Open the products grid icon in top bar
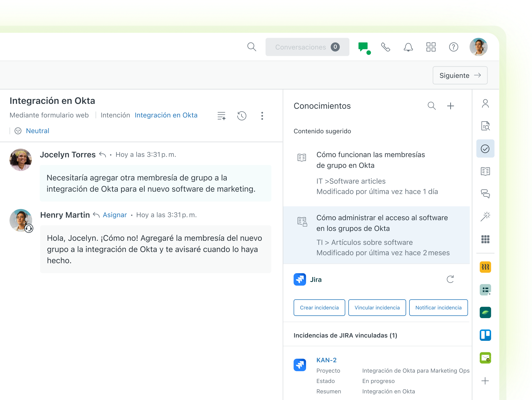Viewport: 532px width, 400px height. coord(431,47)
